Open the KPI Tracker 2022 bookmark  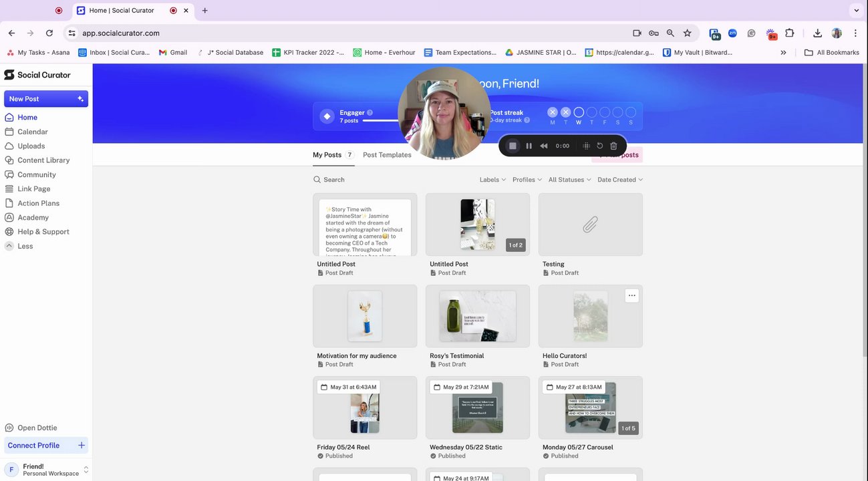308,52
